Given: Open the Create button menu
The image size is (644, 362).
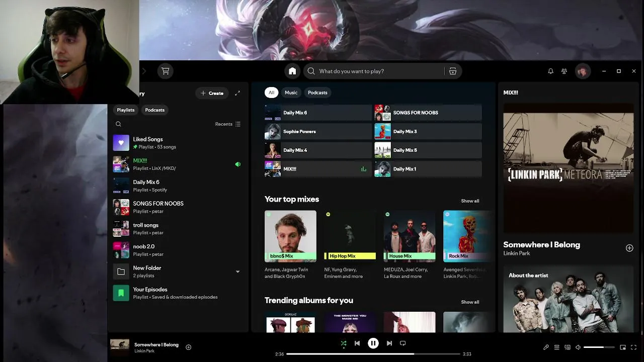Looking at the screenshot, I should 212,93.
